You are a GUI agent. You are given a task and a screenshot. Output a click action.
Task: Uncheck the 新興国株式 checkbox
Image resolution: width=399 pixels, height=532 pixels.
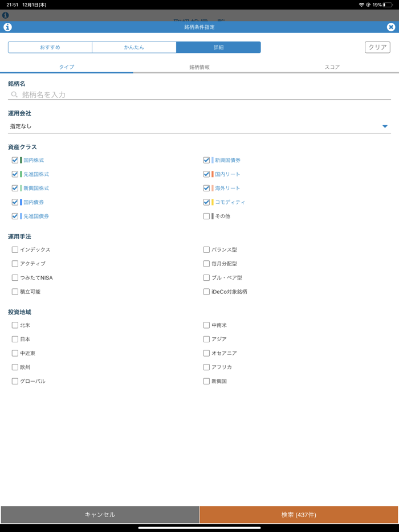[15, 188]
